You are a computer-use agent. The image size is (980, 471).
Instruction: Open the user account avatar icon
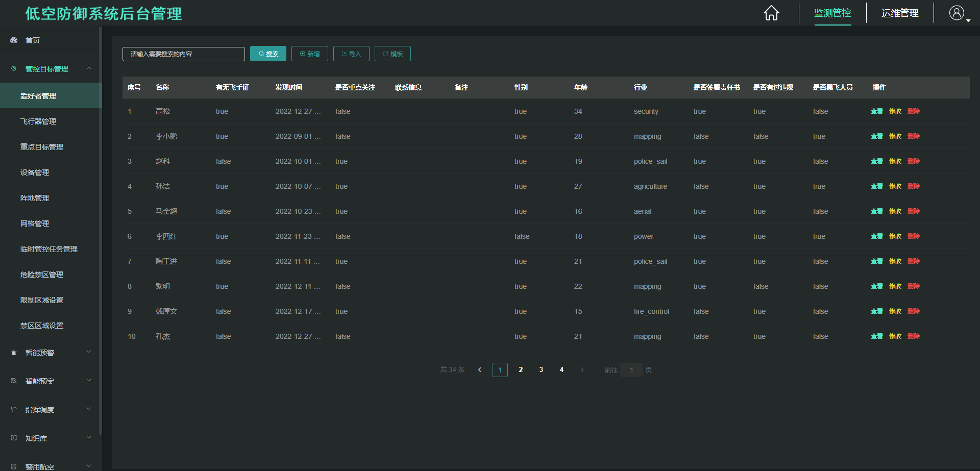956,13
